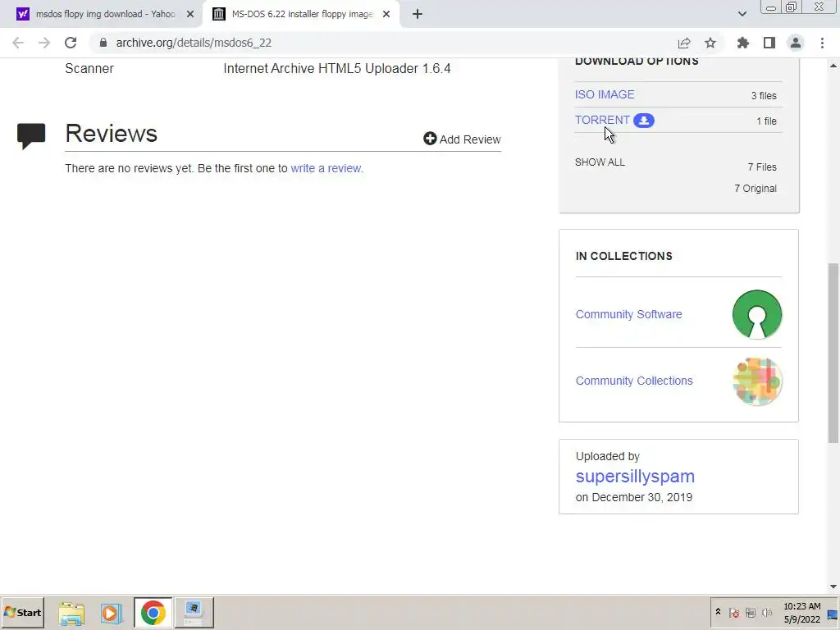
Task: Toggle the browser side panel icon
Action: [x=769, y=43]
